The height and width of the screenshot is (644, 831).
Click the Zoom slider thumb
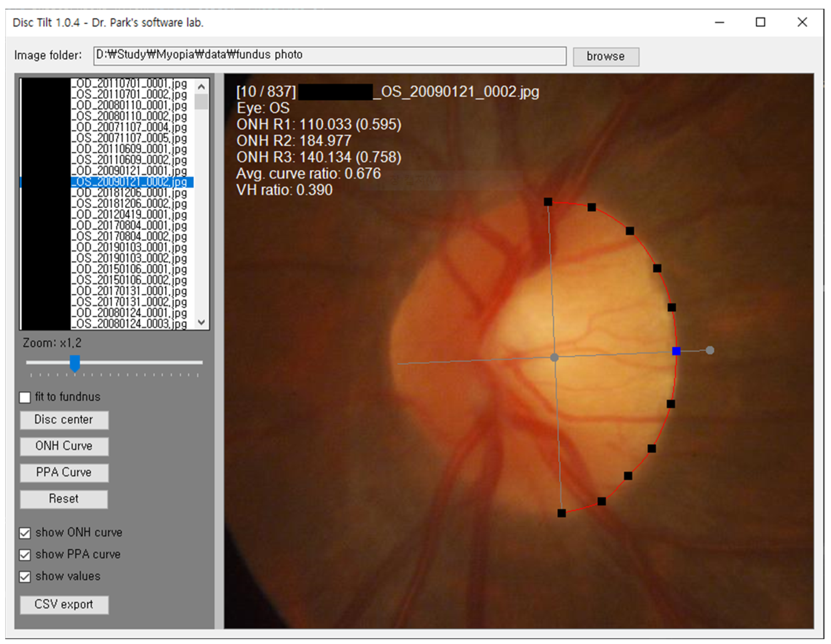pos(75,363)
